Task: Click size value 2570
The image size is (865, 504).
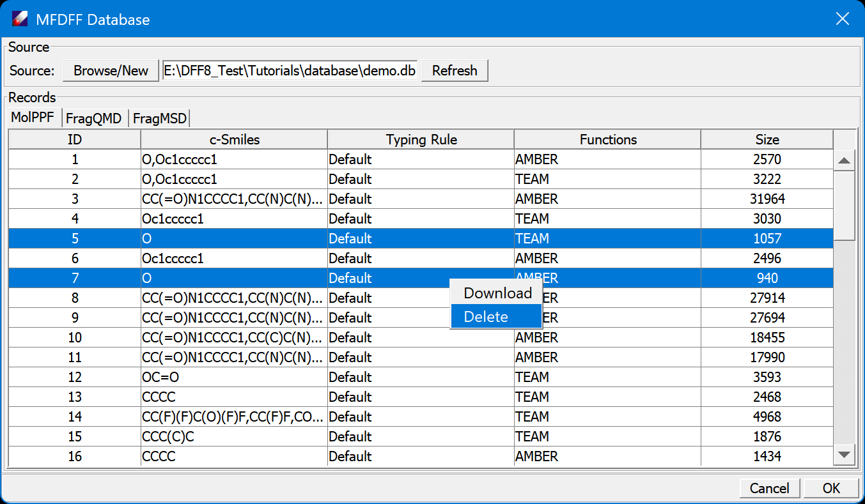Action: (x=767, y=159)
